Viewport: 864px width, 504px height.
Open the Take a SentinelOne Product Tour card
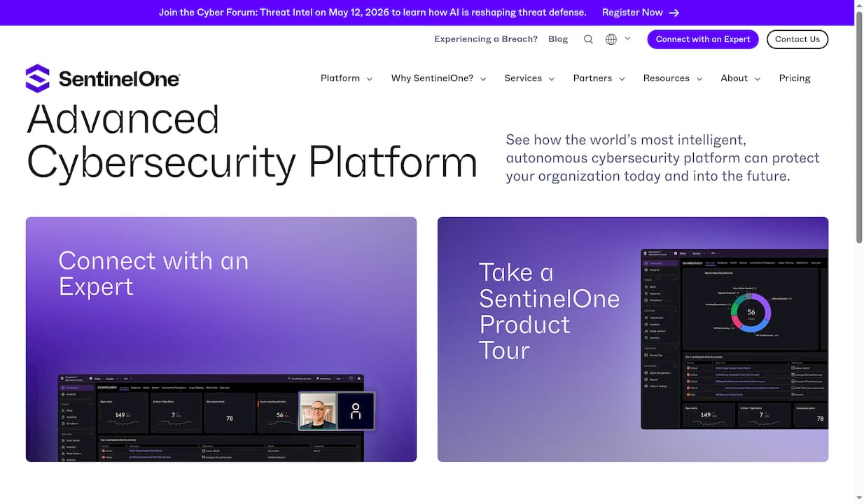pos(633,339)
